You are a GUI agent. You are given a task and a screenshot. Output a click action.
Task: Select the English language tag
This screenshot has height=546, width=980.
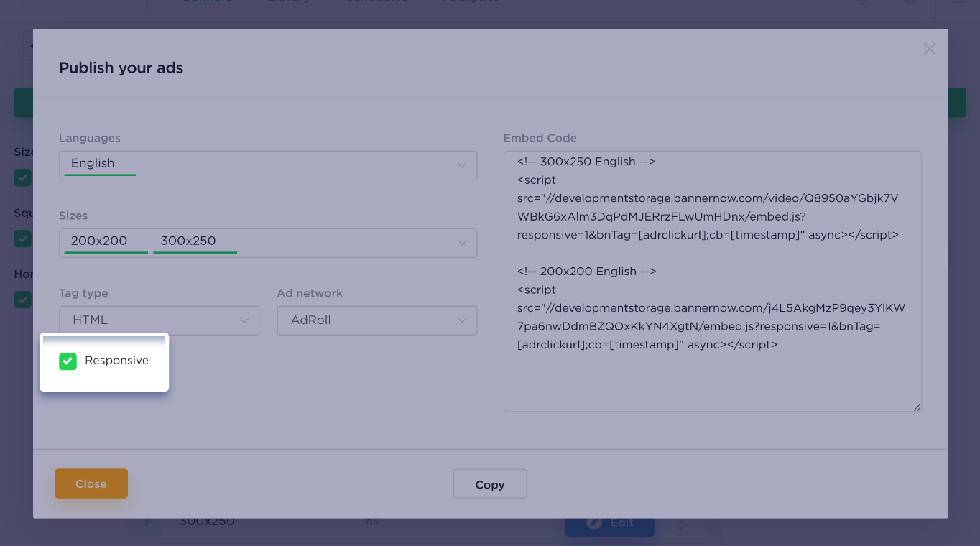(x=99, y=164)
